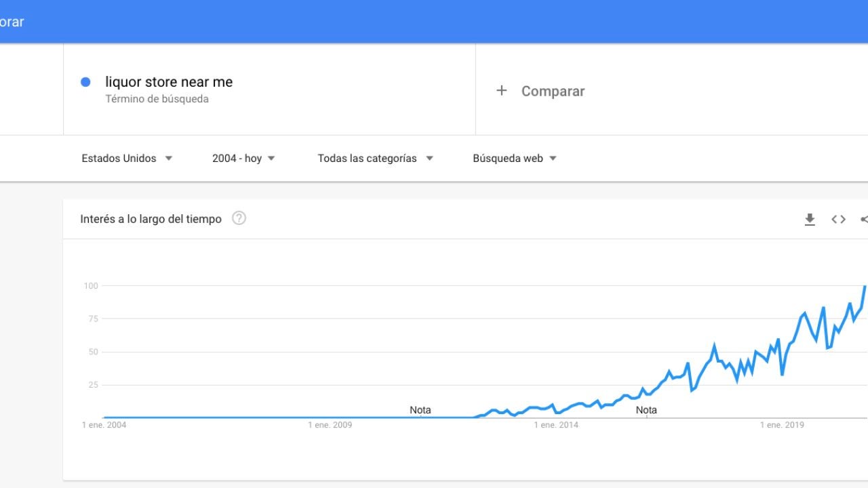Click the plus icon beside Comparar
Viewport: 868px width, 488px height.
(x=502, y=91)
